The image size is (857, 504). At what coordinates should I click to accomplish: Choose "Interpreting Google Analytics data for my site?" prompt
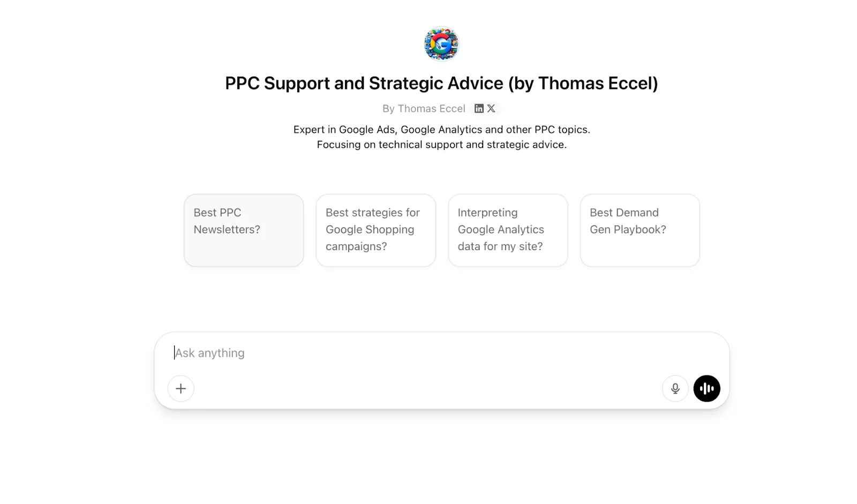(508, 230)
